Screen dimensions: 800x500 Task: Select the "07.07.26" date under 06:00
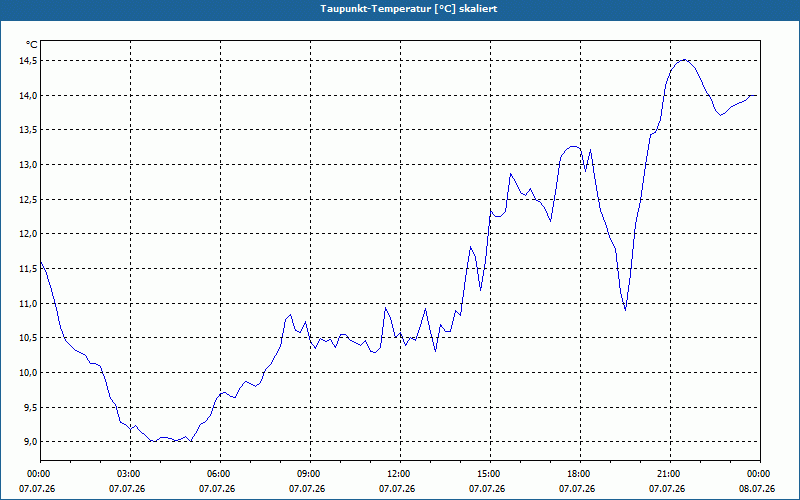point(217,489)
